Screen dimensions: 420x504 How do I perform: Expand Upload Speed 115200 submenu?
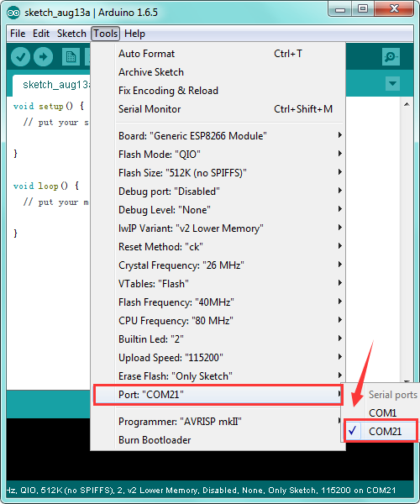218,358
